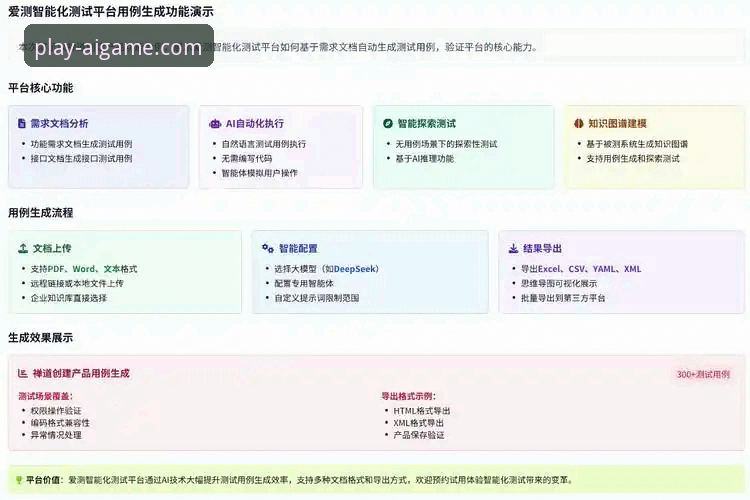The image size is (750, 500).
Task: Click the bullet 远程链接或本地文件上传
Action: pyautogui.click(x=77, y=283)
